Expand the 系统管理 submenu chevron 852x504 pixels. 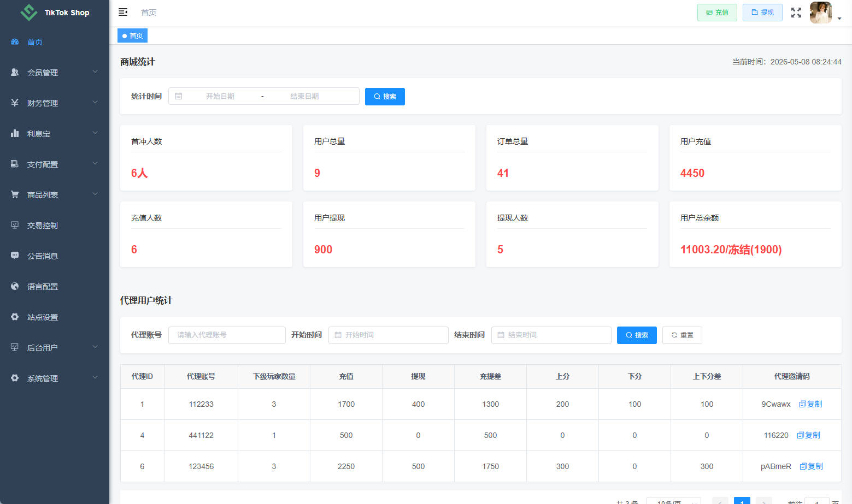tap(95, 377)
